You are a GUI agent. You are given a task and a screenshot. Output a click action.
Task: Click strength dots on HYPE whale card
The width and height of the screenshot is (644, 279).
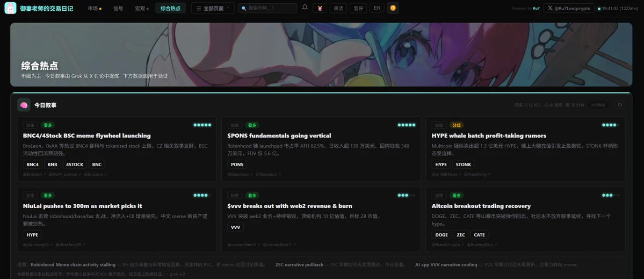[x=611, y=125]
